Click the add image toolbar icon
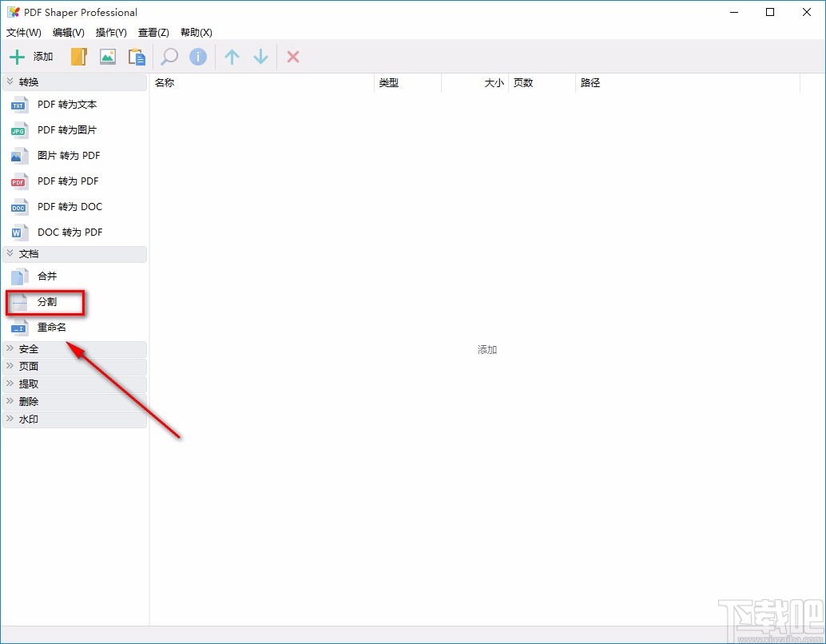This screenshot has width=826, height=644. click(108, 57)
